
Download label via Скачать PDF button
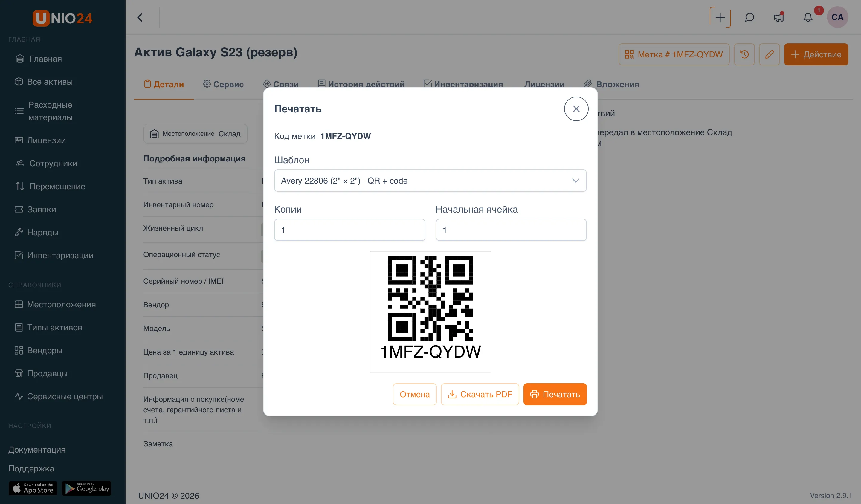(x=480, y=394)
